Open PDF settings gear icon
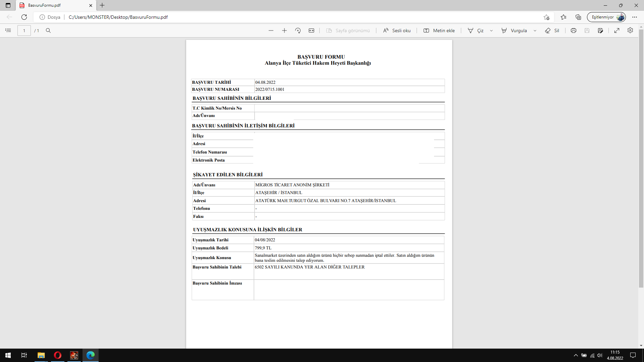 click(630, 31)
